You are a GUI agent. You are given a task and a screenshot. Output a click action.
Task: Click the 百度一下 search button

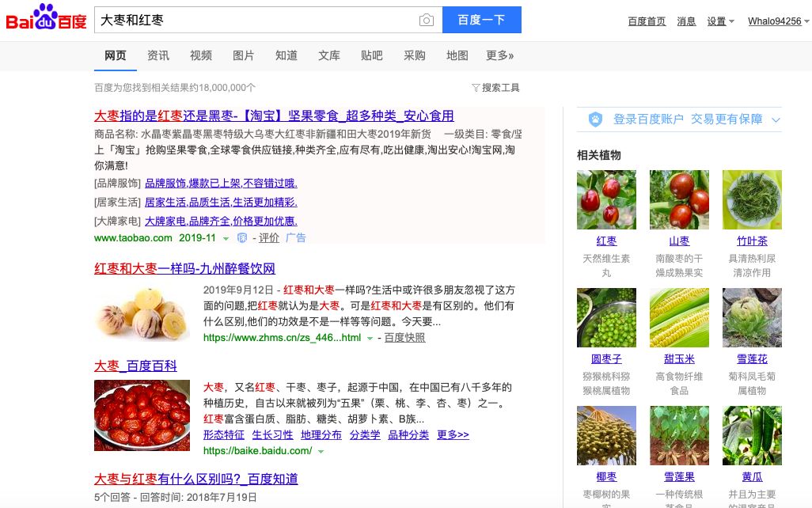[482, 20]
